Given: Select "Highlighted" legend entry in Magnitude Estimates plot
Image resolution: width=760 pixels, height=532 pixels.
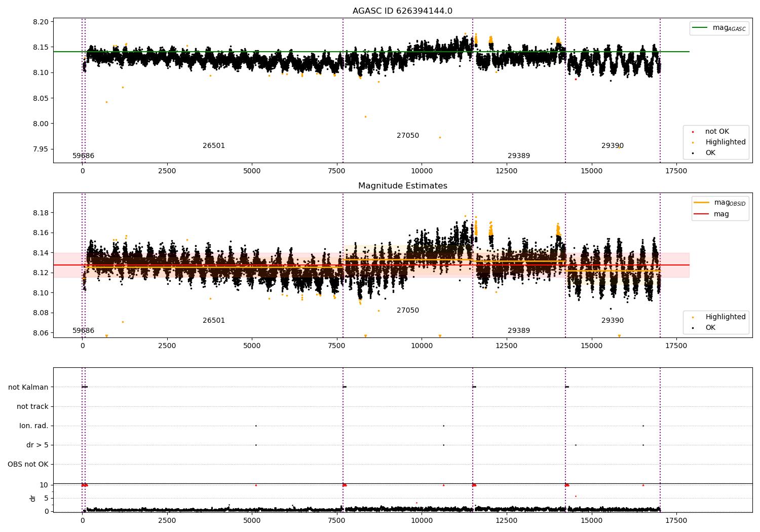Looking at the screenshot, I should (x=726, y=317).
